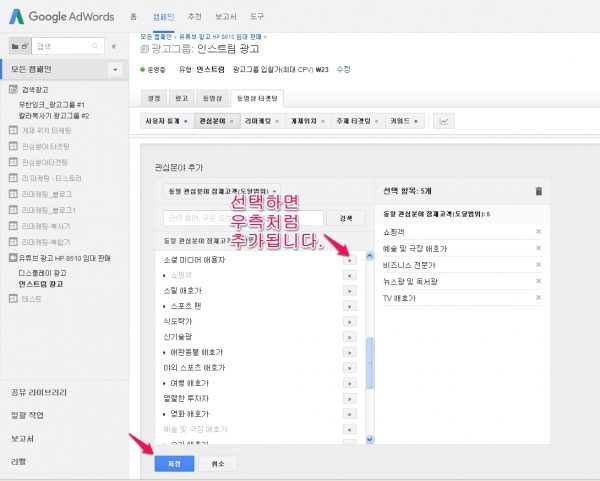Expand the 여행 애호가 category
The image size is (600, 481).
pyautogui.click(x=165, y=383)
